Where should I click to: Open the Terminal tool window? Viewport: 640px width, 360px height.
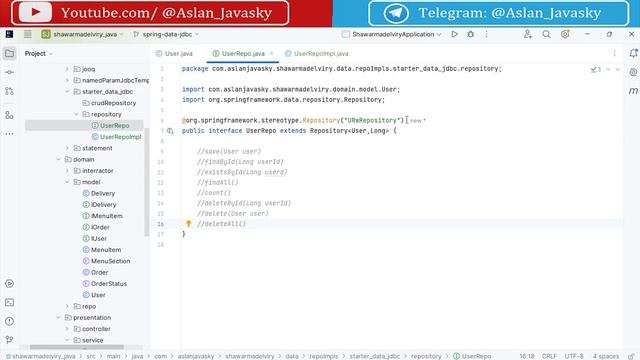(x=9, y=302)
